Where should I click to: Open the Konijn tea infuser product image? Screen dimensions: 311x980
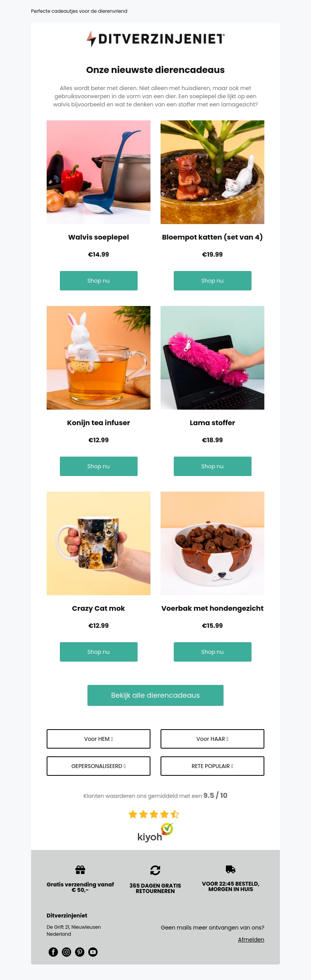[98, 358]
